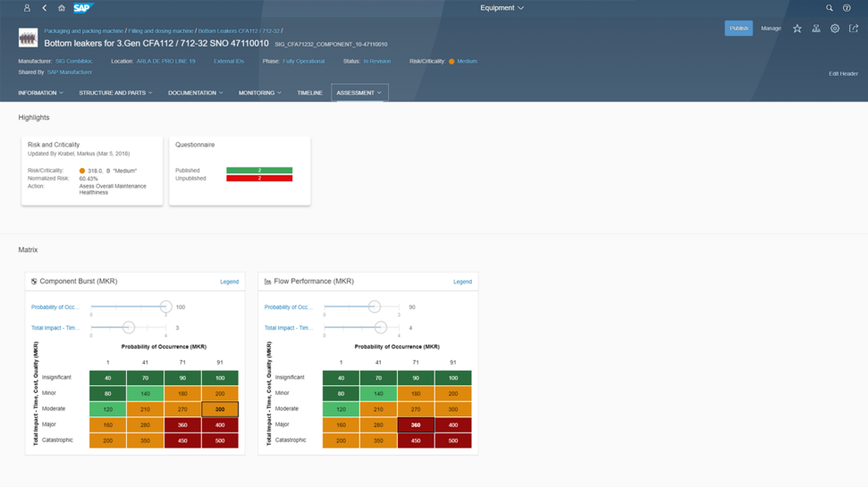Image resolution: width=868 pixels, height=487 pixels.
Task: Go back using the back arrow
Action: pos(45,8)
